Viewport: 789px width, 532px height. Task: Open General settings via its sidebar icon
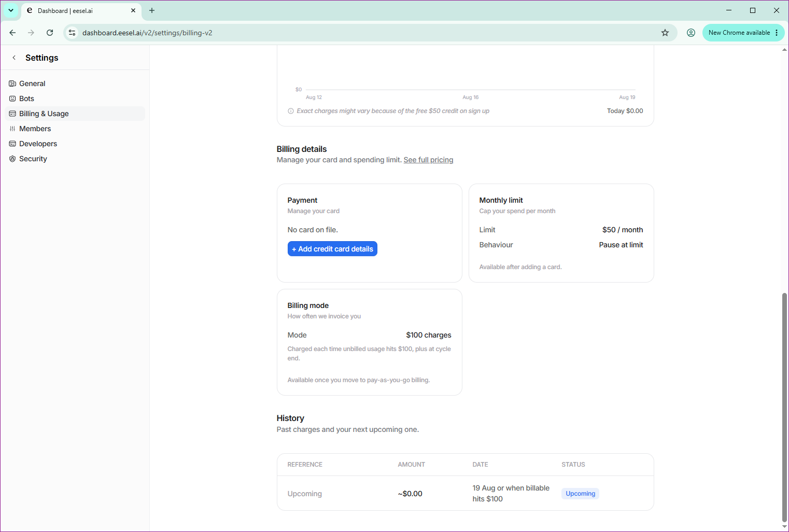click(x=12, y=83)
